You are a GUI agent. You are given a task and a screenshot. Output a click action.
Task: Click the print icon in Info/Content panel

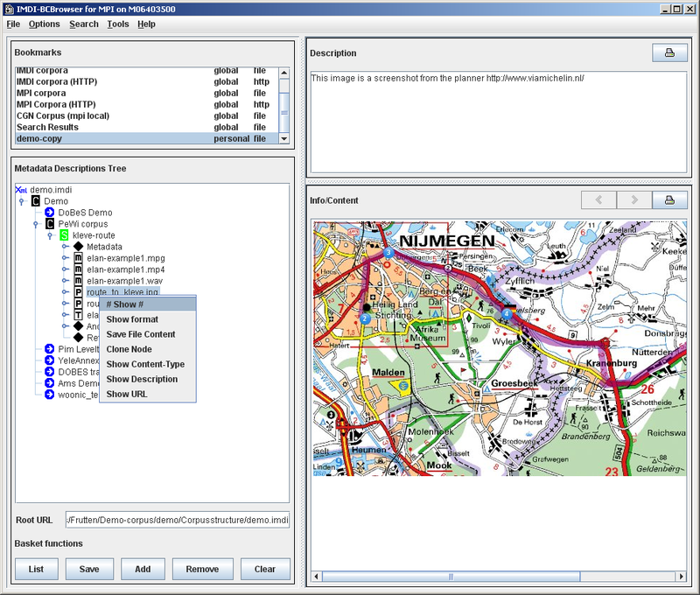coord(669,200)
